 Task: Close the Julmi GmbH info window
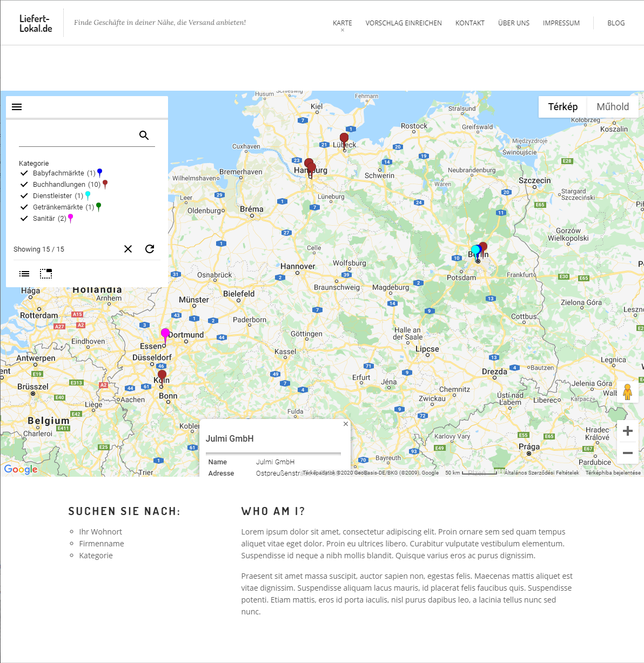coord(346,424)
